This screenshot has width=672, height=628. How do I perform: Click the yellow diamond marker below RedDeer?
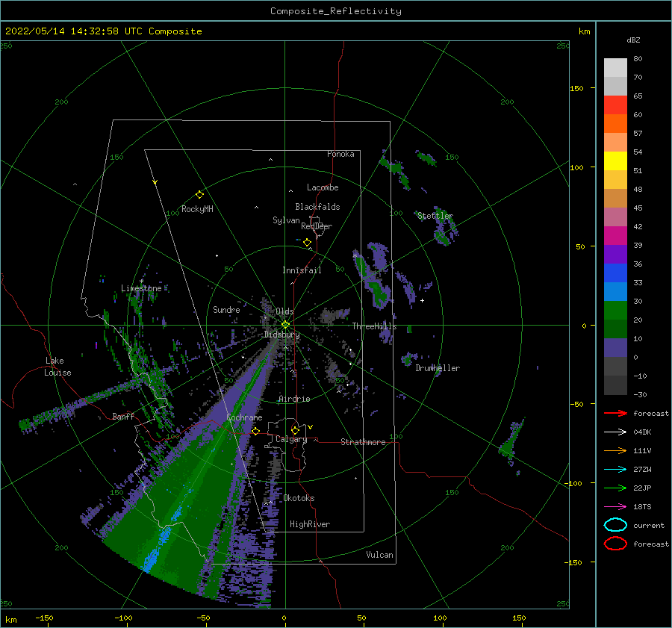pyautogui.click(x=307, y=243)
